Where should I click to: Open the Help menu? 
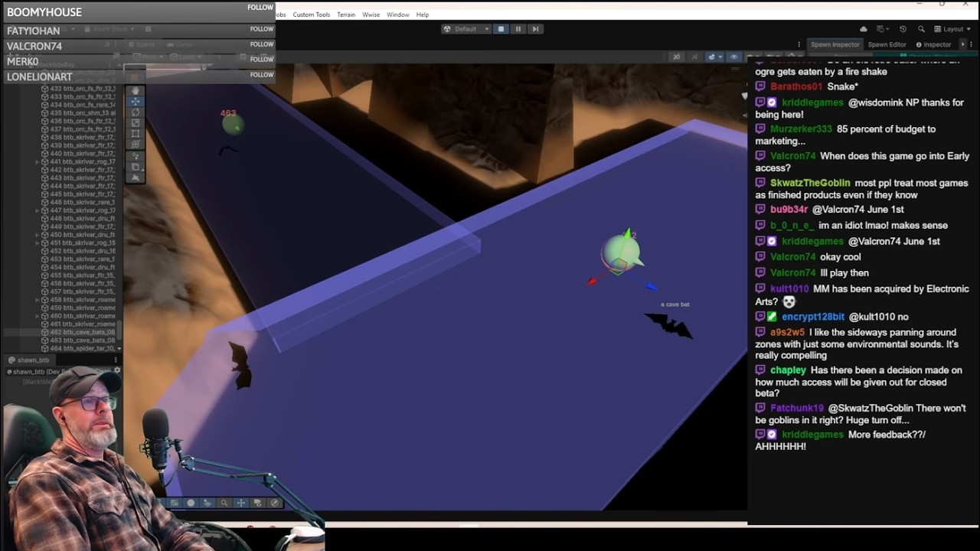tap(423, 15)
